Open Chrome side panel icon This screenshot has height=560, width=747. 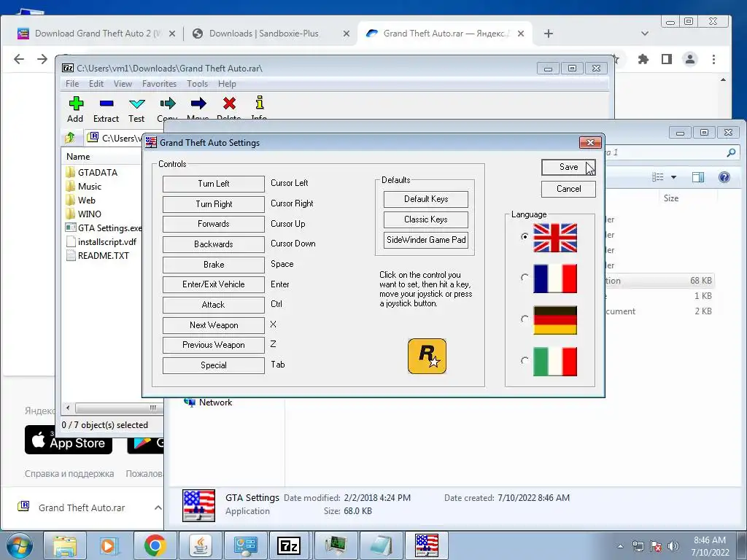[x=667, y=59]
